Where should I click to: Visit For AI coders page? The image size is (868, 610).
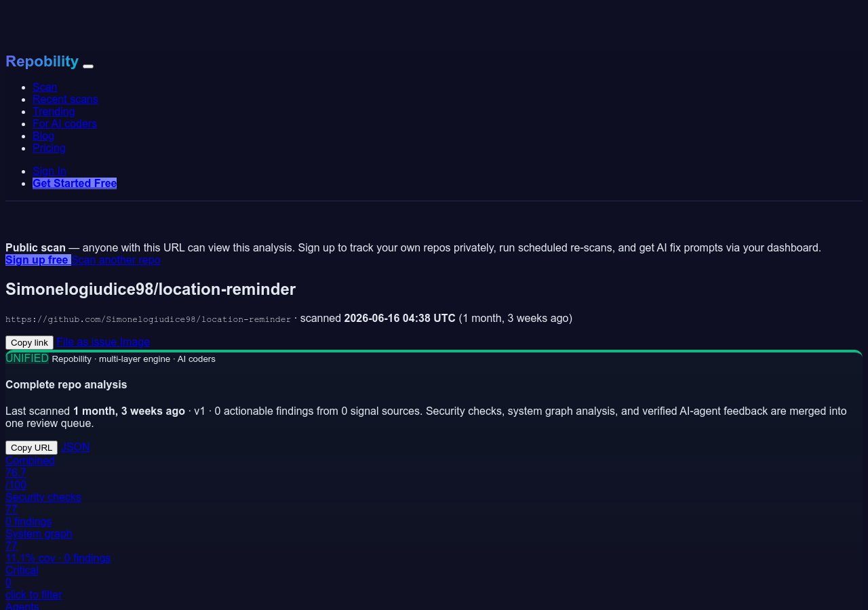point(64,123)
